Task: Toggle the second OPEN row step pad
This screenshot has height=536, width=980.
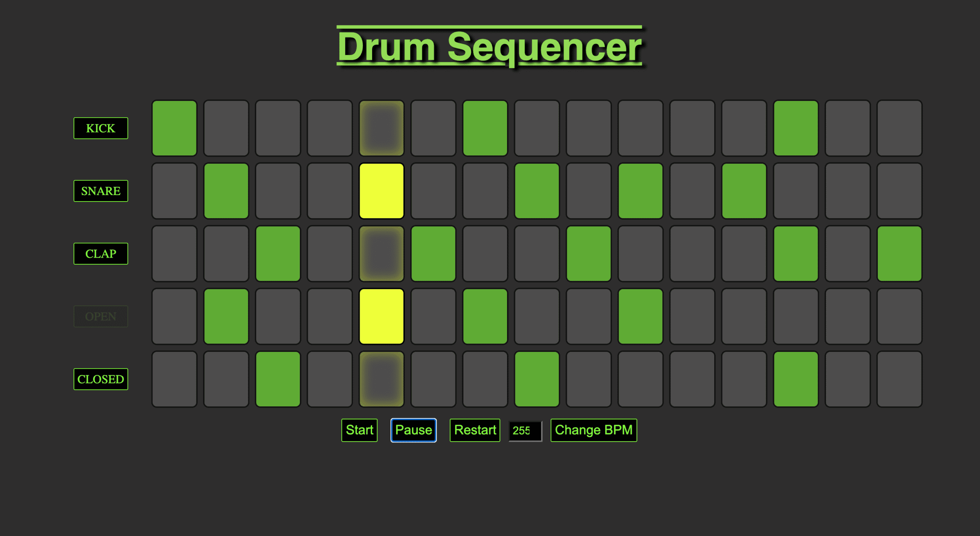Action: (x=226, y=316)
